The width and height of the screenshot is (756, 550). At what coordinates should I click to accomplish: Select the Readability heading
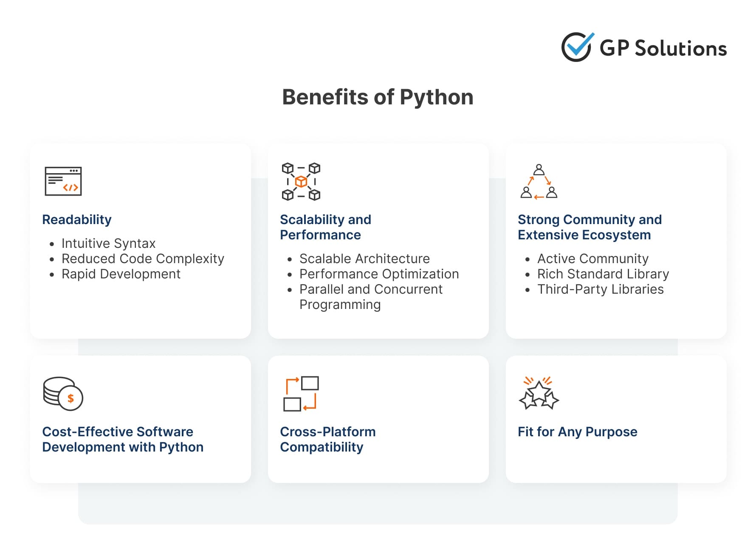(x=77, y=219)
